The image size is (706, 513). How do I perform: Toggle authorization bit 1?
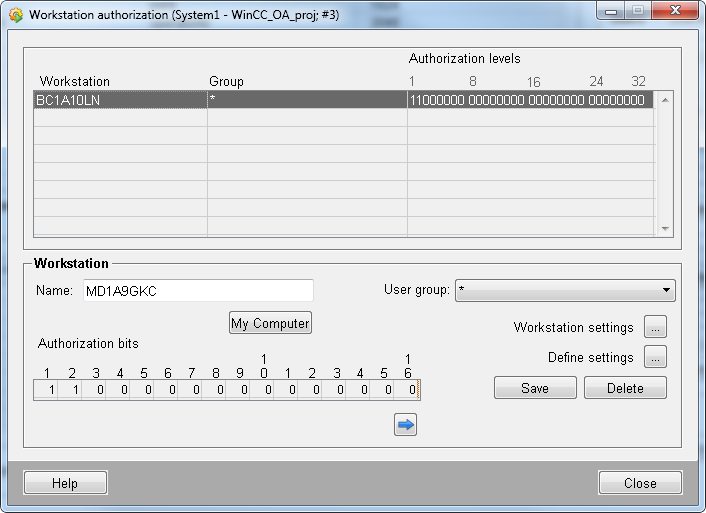[x=45, y=390]
